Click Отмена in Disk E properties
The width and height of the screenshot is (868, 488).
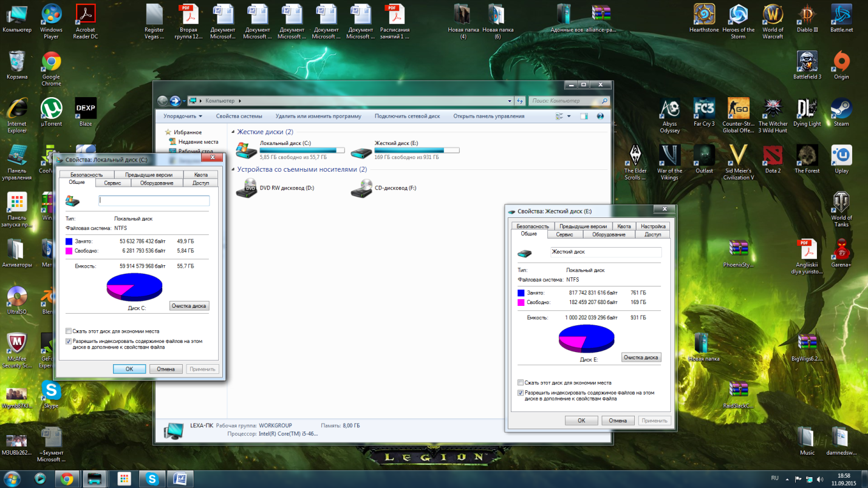click(618, 421)
